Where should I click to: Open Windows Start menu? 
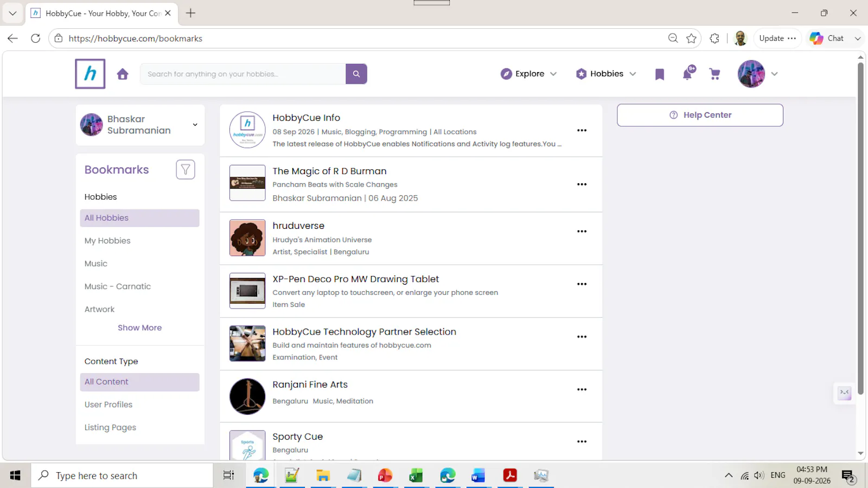pos(15,476)
